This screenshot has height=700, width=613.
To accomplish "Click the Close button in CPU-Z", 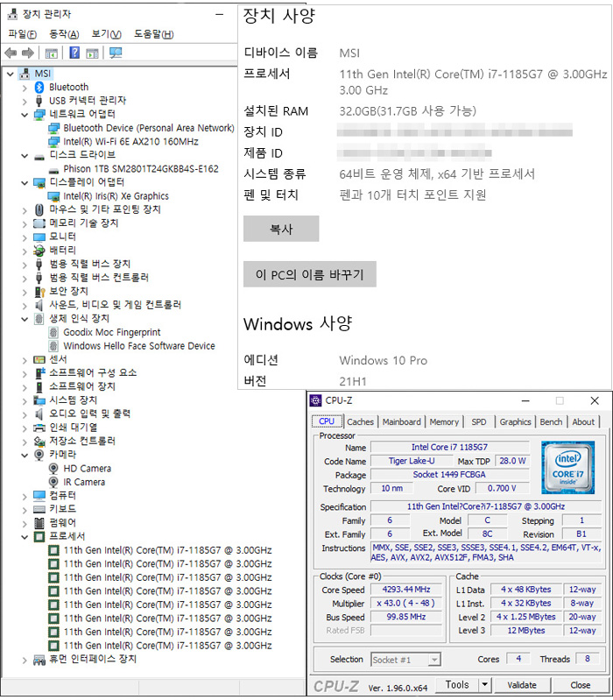I will tap(580, 685).
